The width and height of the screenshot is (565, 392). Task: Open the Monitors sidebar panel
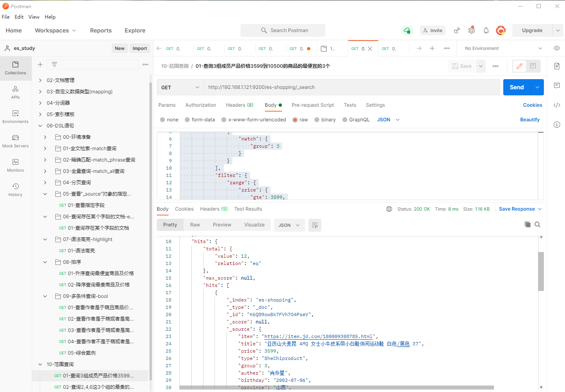pyautogui.click(x=15, y=165)
